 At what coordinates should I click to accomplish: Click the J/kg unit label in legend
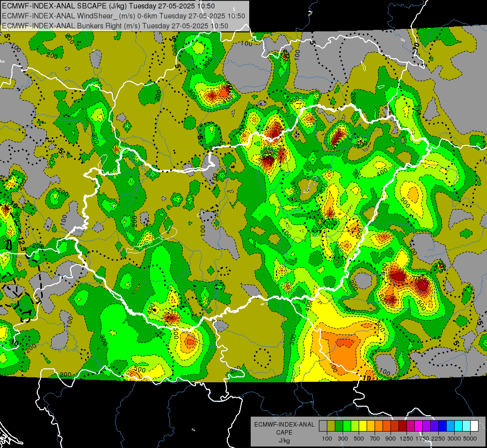click(x=284, y=441)
